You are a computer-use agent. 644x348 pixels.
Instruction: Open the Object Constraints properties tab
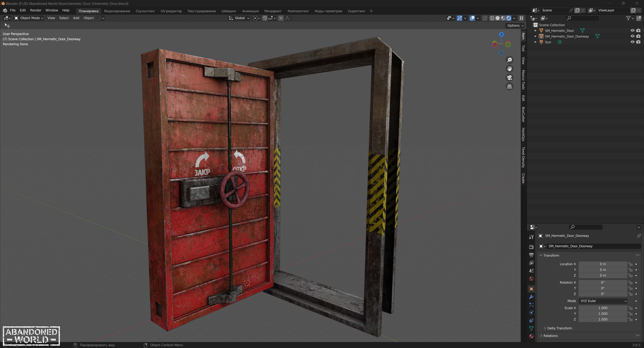click(531, 321)
